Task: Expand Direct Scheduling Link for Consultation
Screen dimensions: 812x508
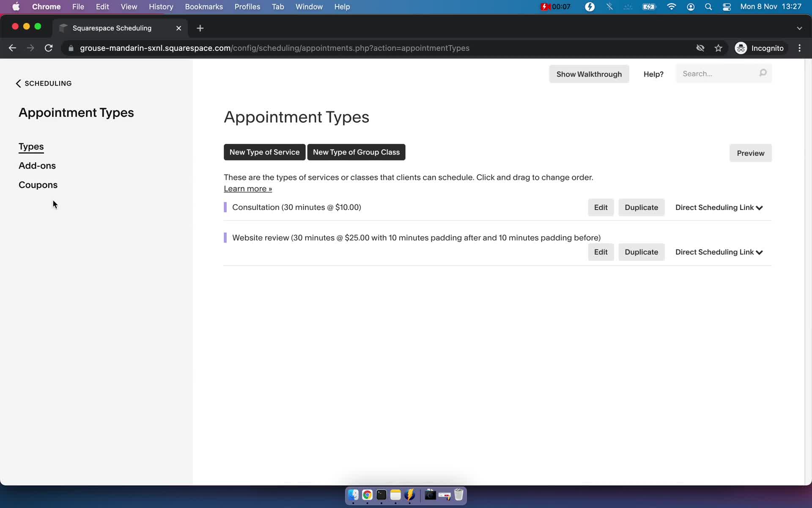Action: click(x=719, y=207)
